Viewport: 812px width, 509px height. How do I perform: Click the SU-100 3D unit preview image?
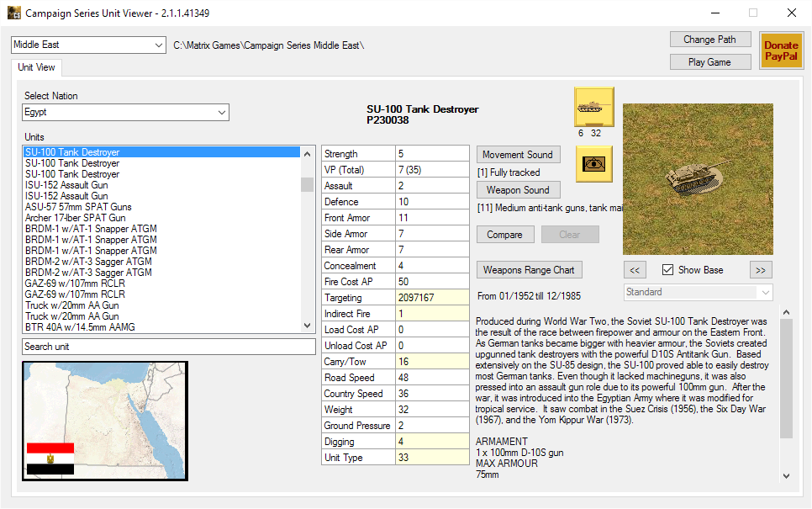(x=698, y=179)
